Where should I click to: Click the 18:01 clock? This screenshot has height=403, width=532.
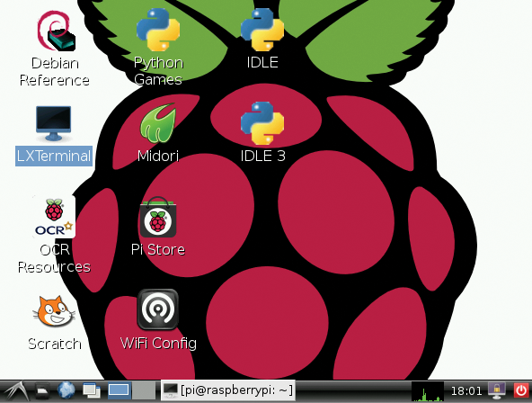tap(465, 391)
